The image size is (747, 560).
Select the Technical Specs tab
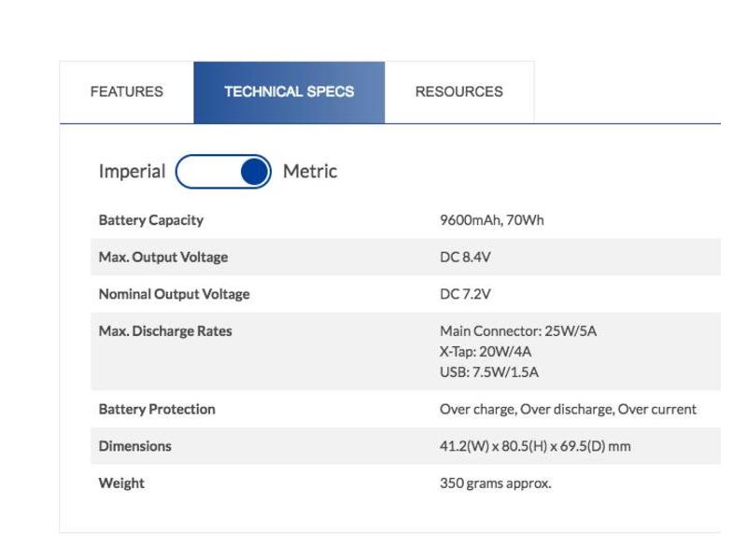289,91
